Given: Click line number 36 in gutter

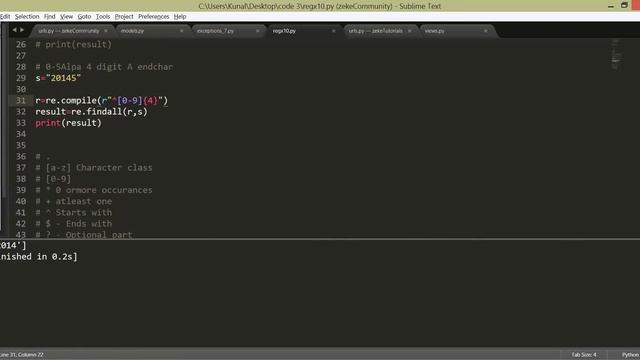Looking at the screenshot, I should 21,156.
